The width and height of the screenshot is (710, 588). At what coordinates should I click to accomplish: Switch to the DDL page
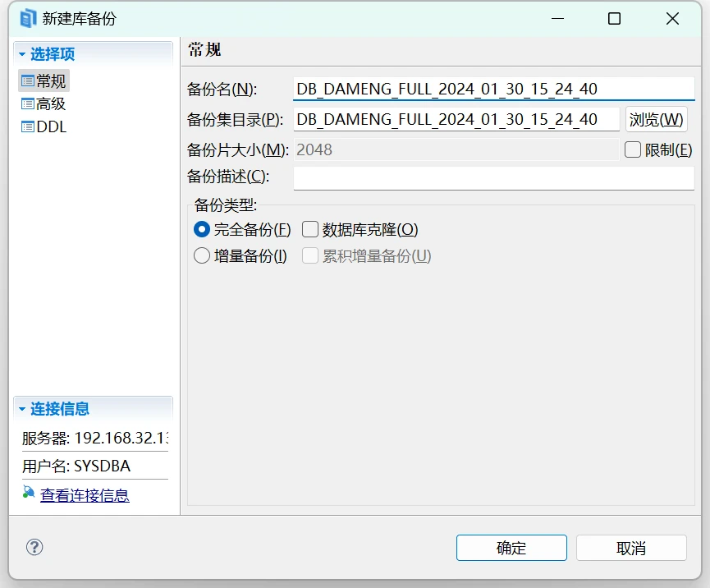(52, 126)
